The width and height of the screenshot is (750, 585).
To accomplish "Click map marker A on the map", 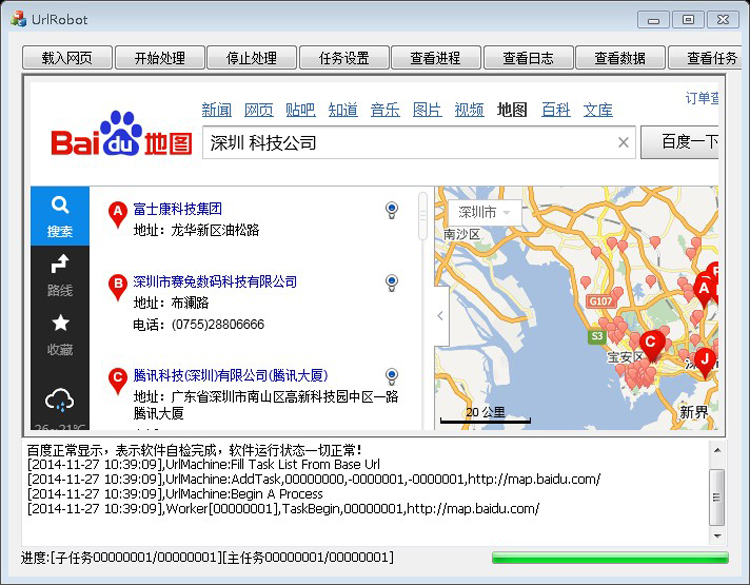I will click(704, 289).
